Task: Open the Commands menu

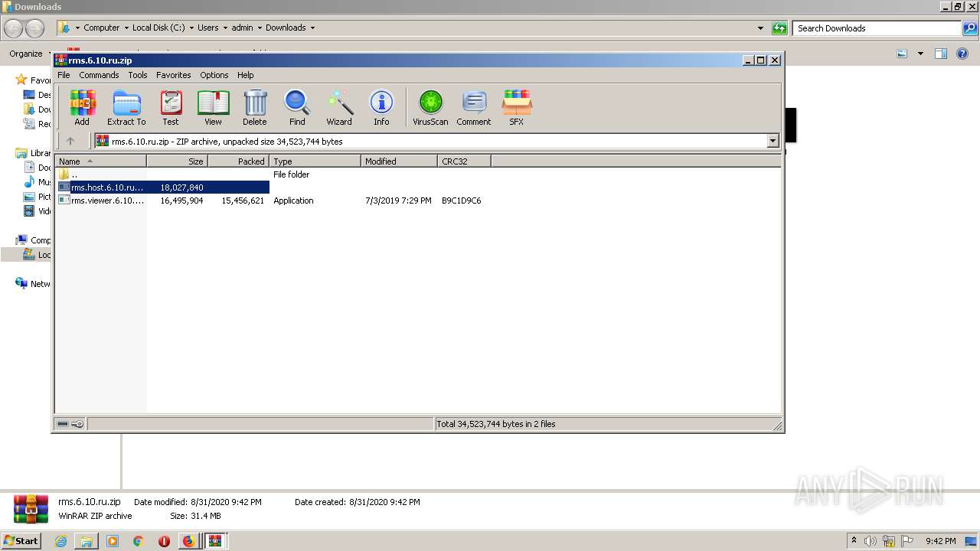Action: click(x=99, y=75)
